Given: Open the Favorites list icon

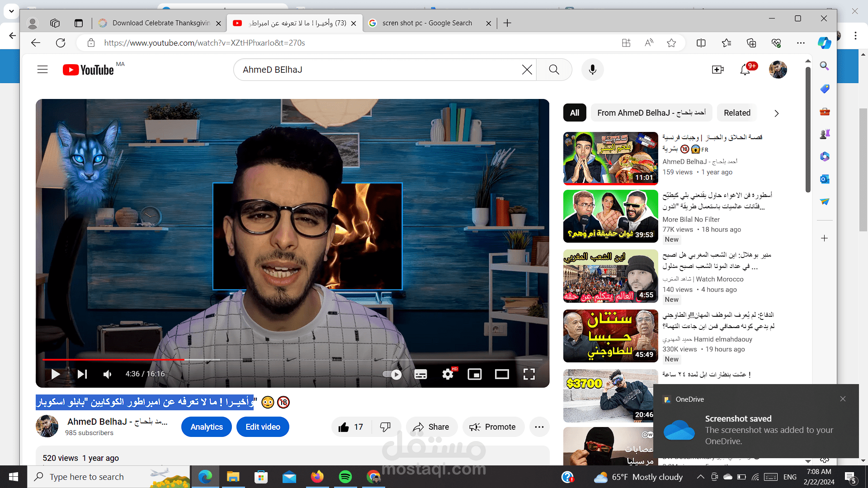Looking at the screenshot, I should (726, 43).
